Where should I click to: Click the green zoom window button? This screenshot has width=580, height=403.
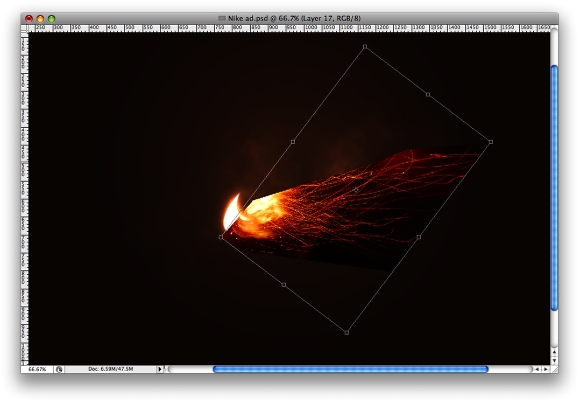pyautogui.click(x=52, y=18)
